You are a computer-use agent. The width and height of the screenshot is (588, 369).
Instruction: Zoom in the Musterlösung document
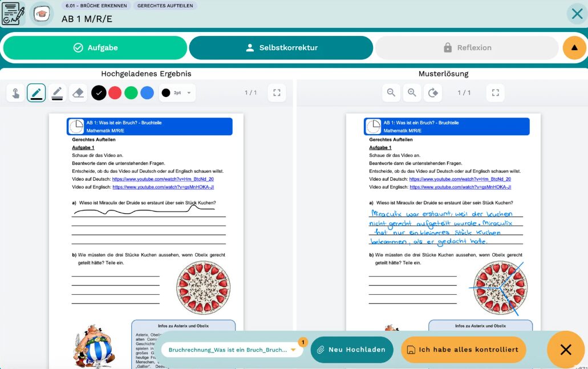tap(412, 92)
